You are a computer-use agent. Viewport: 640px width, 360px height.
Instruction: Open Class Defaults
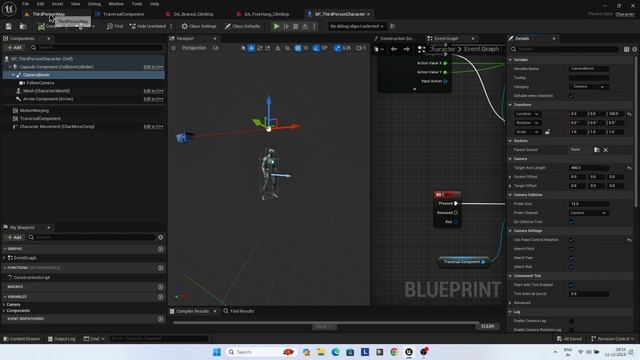click(x=242, y=26)
